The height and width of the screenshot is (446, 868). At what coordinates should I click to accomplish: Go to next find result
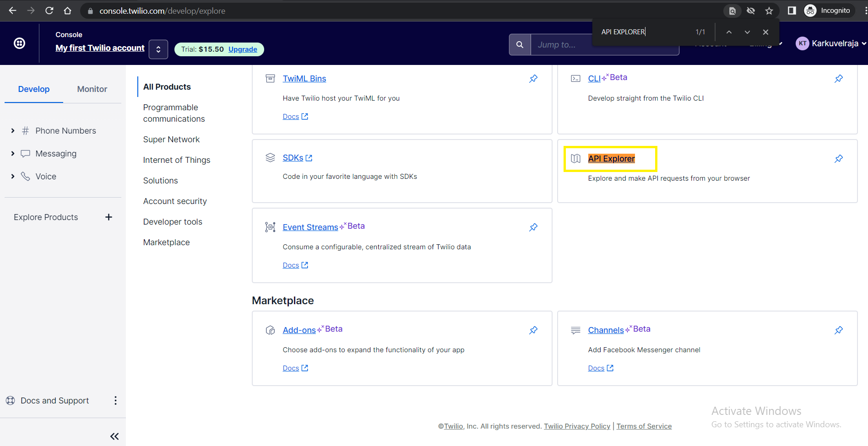tap(747, 32)
